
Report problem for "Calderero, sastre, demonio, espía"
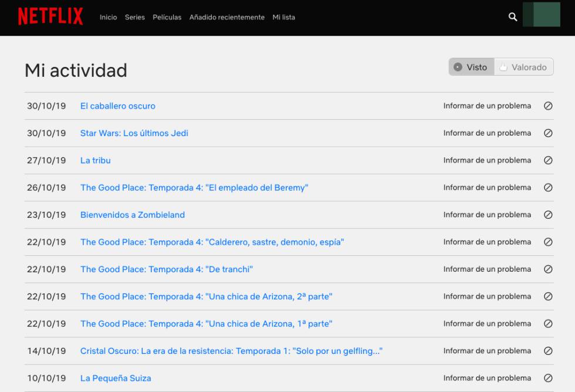click(487, 242)
